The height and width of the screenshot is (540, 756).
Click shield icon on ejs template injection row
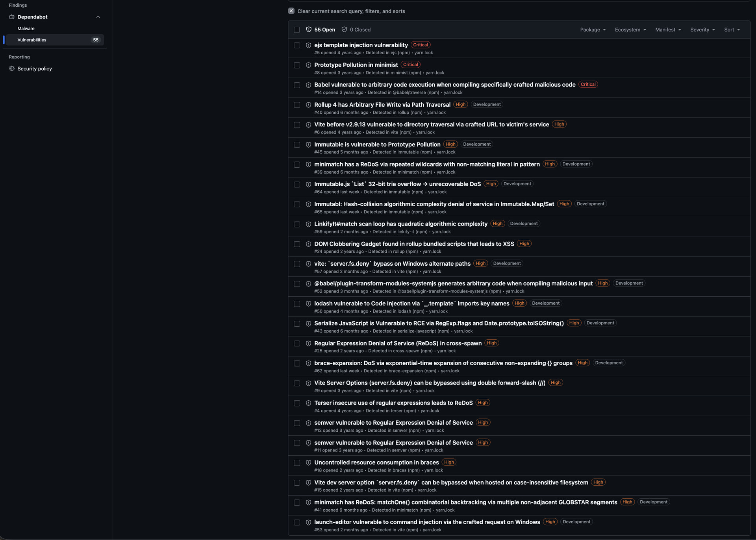(x=308, y=45)
